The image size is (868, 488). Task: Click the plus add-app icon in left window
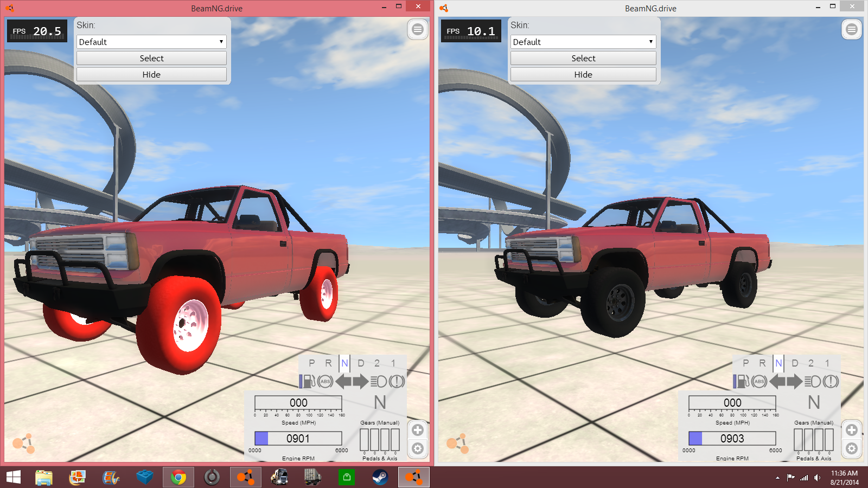(x=418, y=430)
